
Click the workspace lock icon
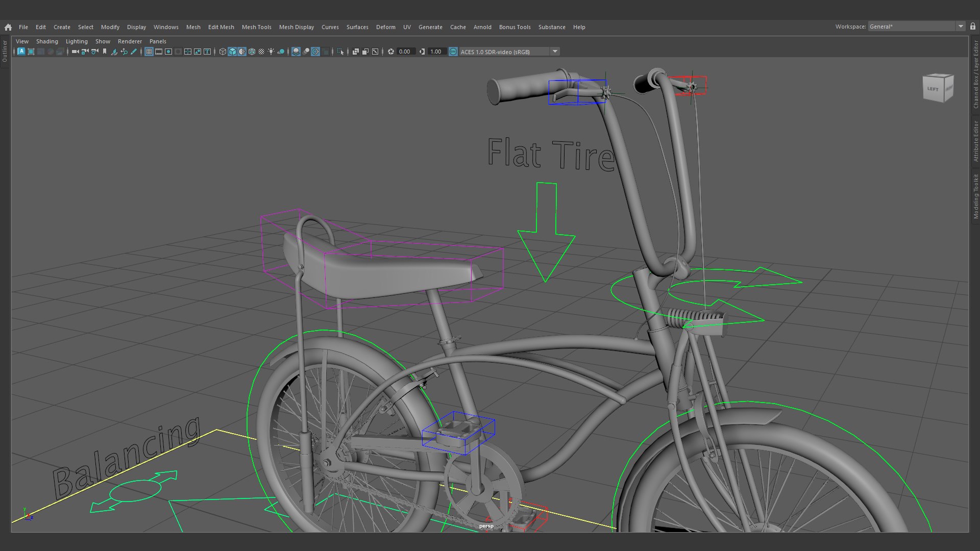pos(973,27)
